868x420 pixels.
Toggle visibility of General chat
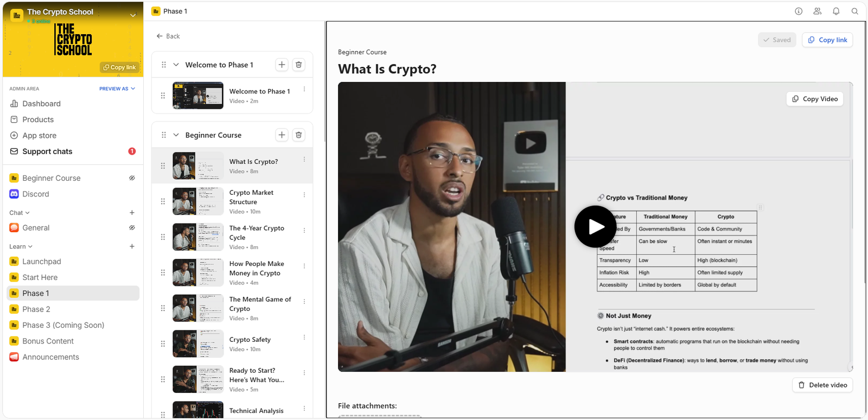pos(132,228)
